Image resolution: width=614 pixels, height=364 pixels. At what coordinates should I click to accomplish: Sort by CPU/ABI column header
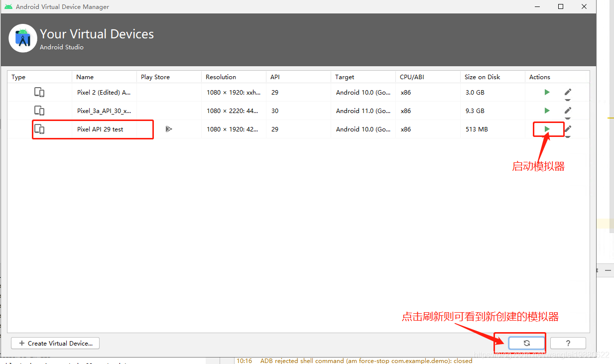click(x=428, y=77)
